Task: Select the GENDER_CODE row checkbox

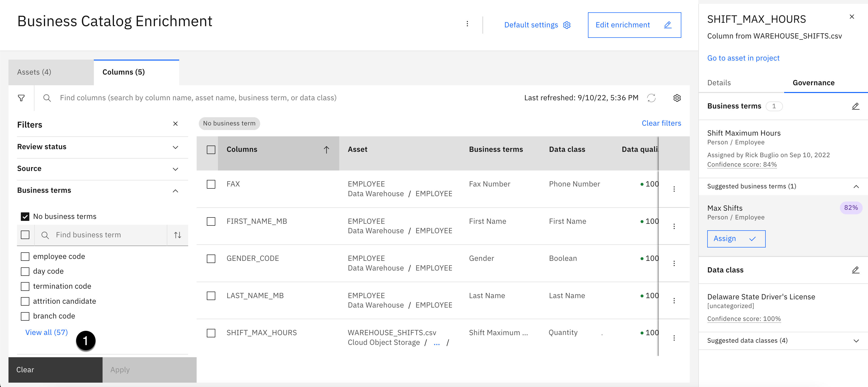Action: pos(211,258)
